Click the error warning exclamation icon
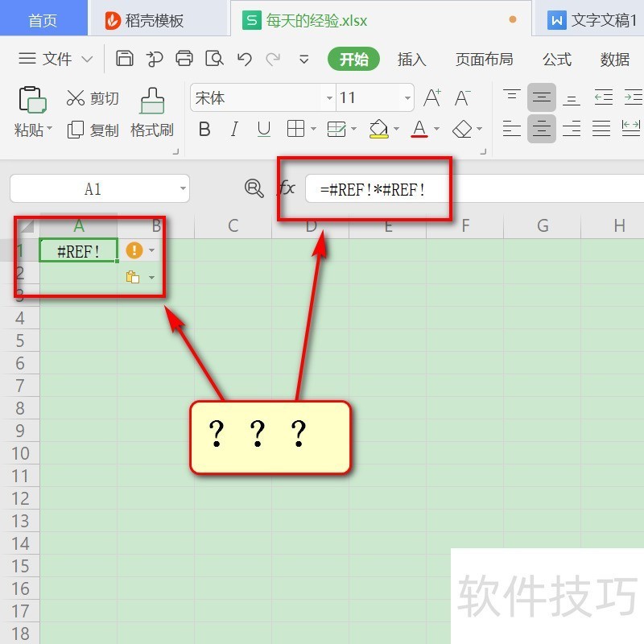 [x=134, y=250]
